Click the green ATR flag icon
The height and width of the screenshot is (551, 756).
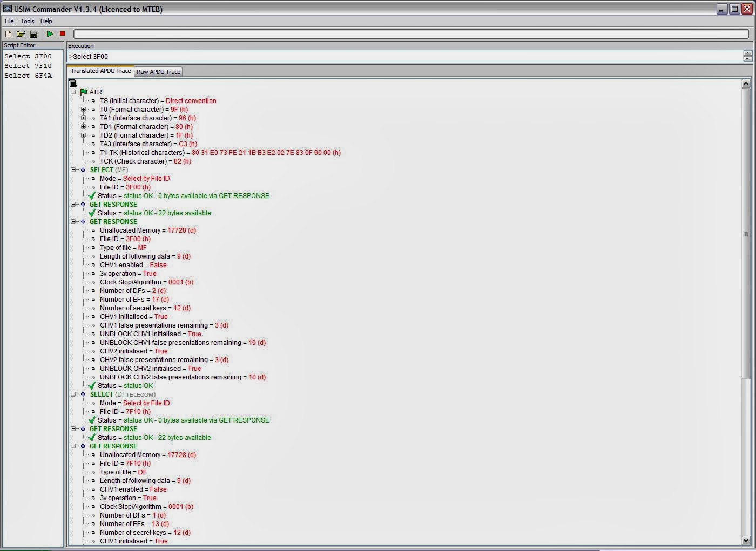point(84,92)
